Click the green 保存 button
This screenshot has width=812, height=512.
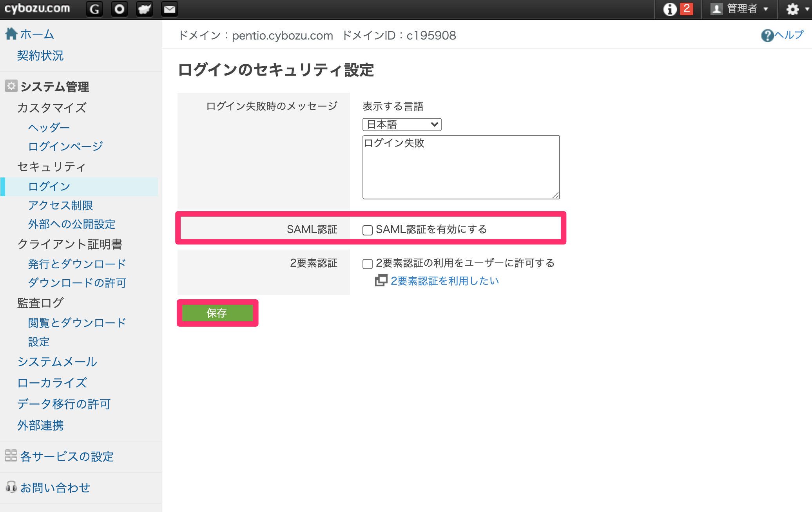point(217,313)
